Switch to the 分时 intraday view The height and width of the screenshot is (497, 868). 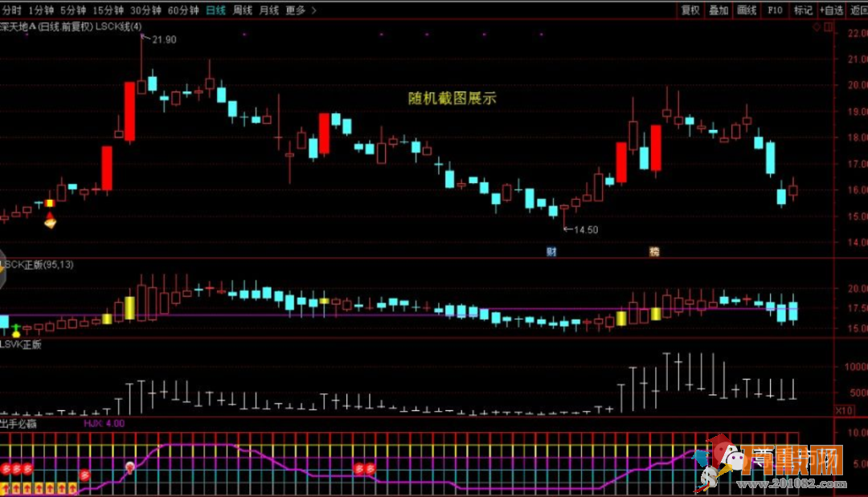(11, 10)
